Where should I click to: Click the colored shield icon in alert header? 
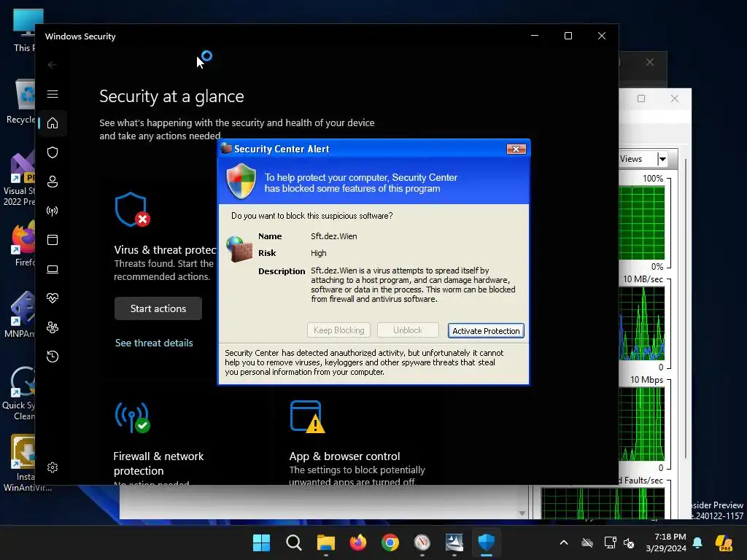click(x=241, y=181)
